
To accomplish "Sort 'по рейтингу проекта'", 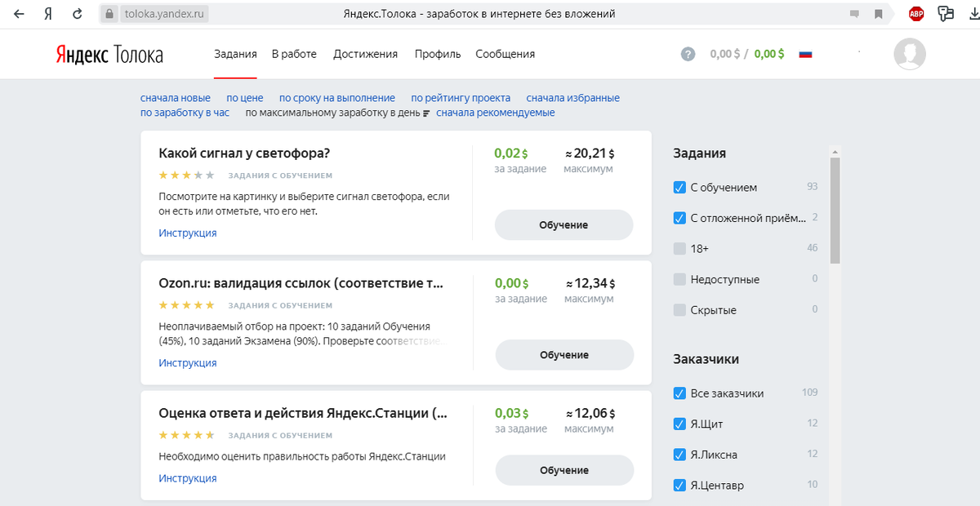I will pos(461,98).
